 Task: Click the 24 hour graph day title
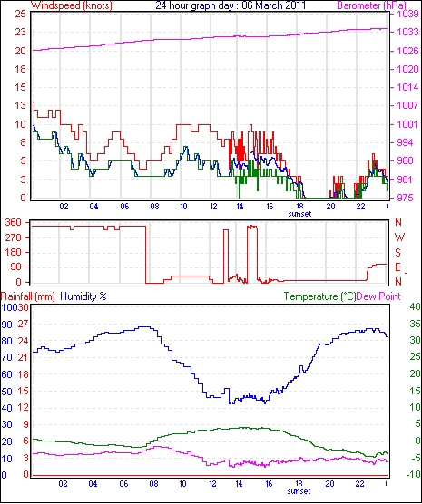[x=231, y=5]
